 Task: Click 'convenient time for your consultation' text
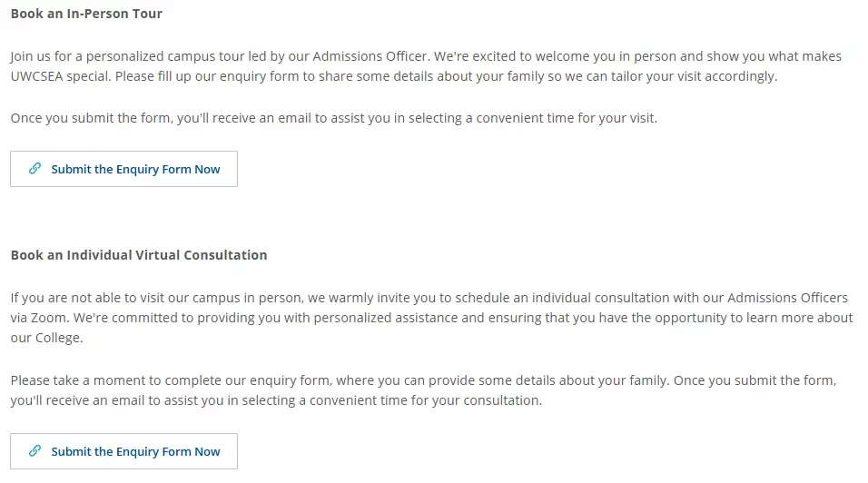tap(426, 400)
